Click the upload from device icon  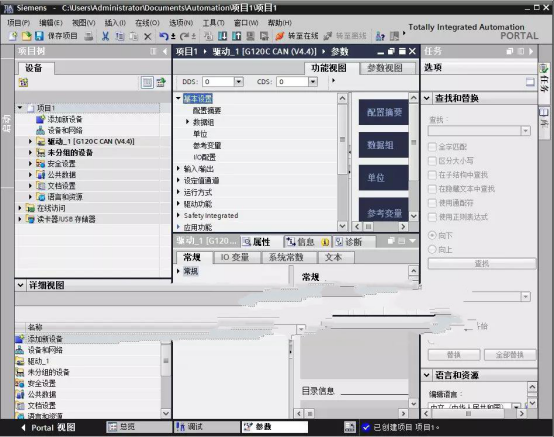[236, 36]
